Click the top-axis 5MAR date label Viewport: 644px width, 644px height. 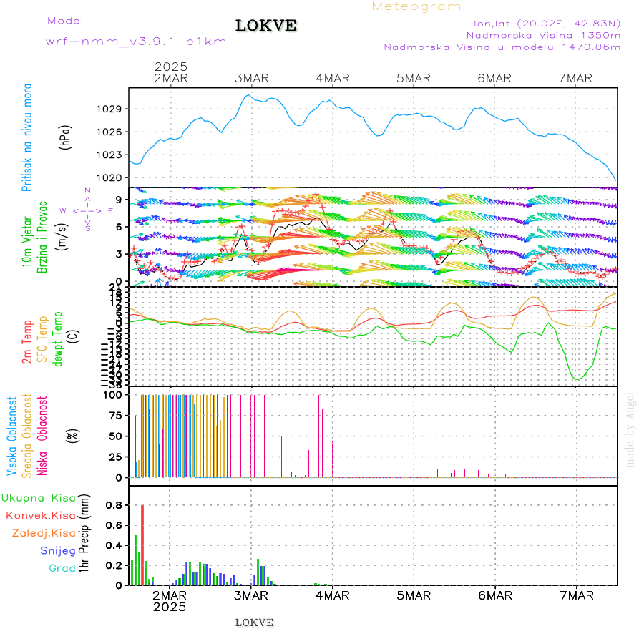point(414,78)
